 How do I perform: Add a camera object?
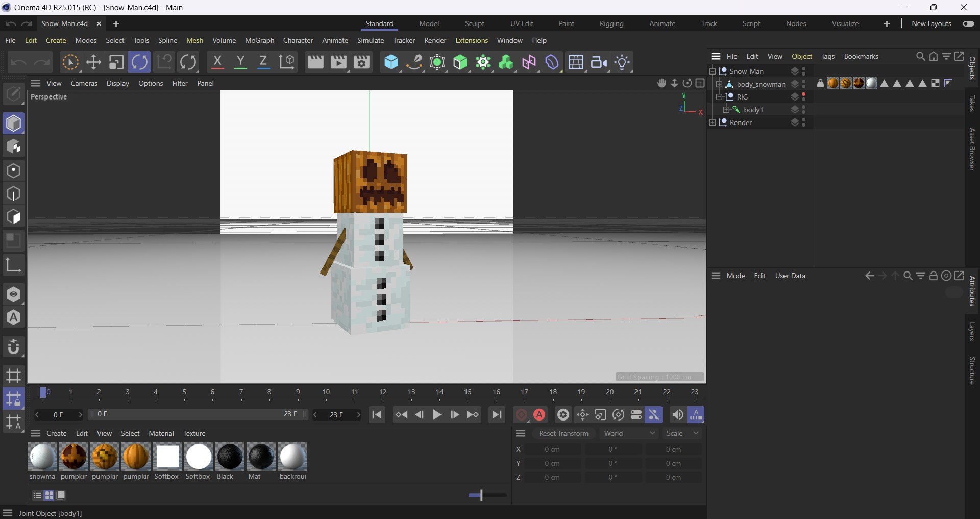coord(599,62)
